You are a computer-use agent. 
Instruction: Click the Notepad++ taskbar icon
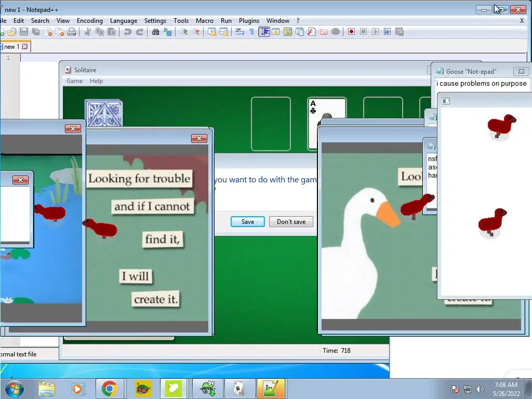pos(271,389)
